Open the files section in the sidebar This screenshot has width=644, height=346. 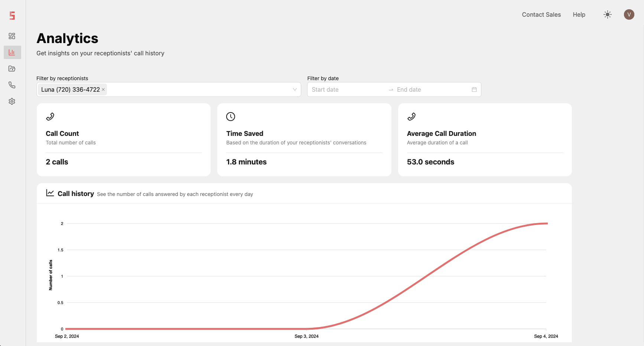click(12, 68)
